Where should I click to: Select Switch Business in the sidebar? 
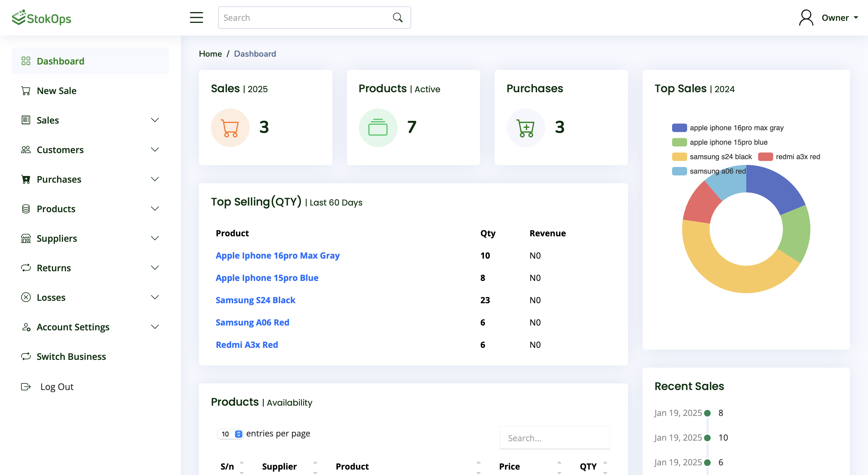click(x=71, y=357)
